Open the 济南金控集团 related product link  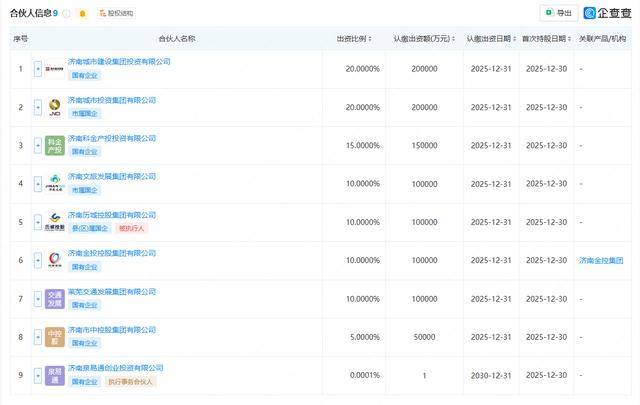[x=602, y=260]
